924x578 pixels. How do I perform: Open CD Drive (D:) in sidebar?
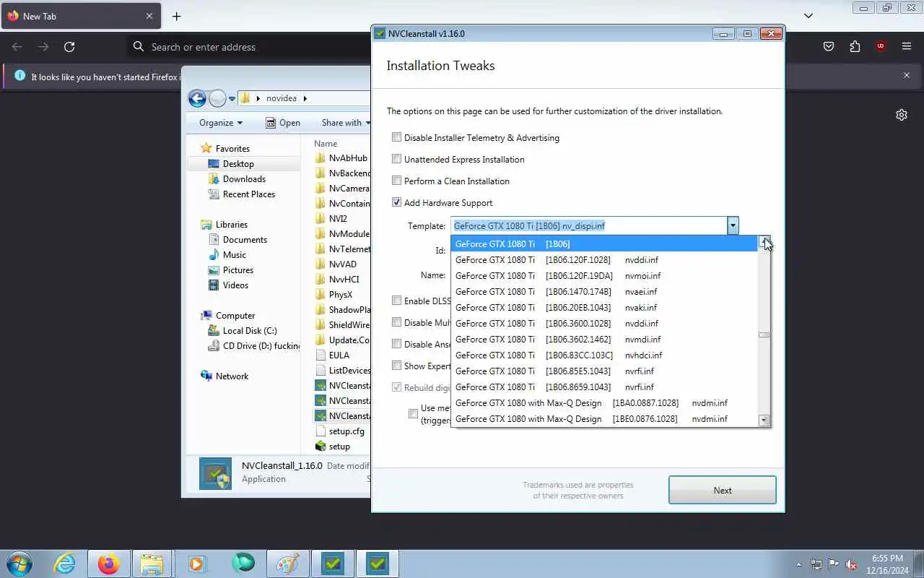[x=253, y=345]
